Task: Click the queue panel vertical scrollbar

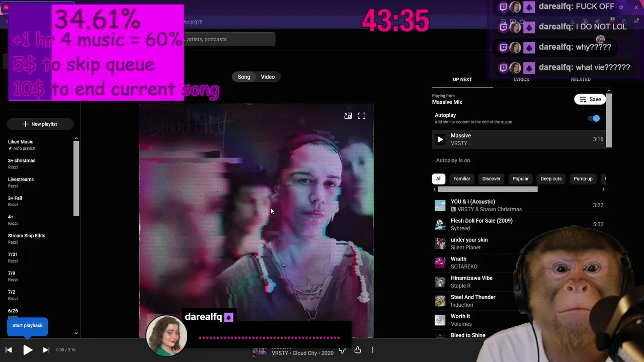Action: tap(609, 120)
